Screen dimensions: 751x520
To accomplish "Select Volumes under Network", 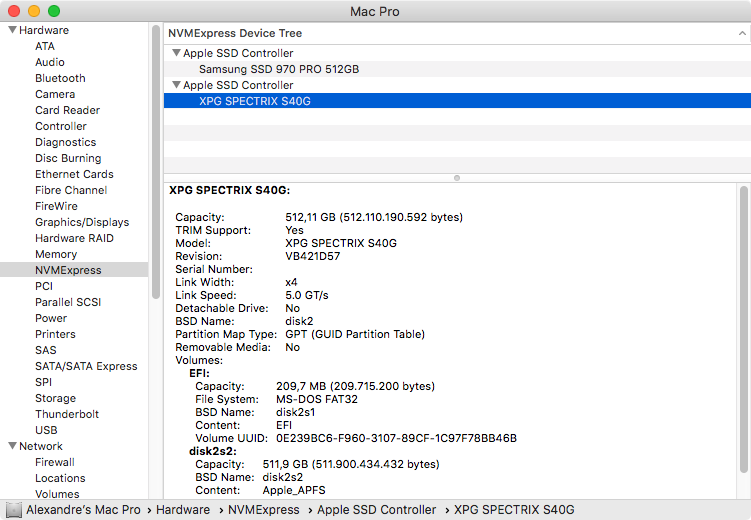I will tap(57, 494).
